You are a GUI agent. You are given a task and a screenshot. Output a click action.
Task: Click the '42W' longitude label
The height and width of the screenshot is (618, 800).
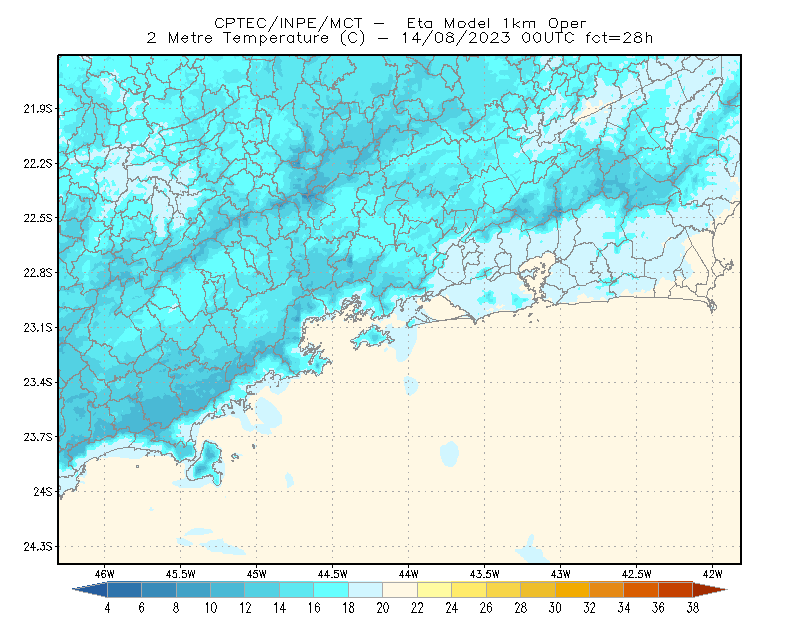(x=713, y=574)
